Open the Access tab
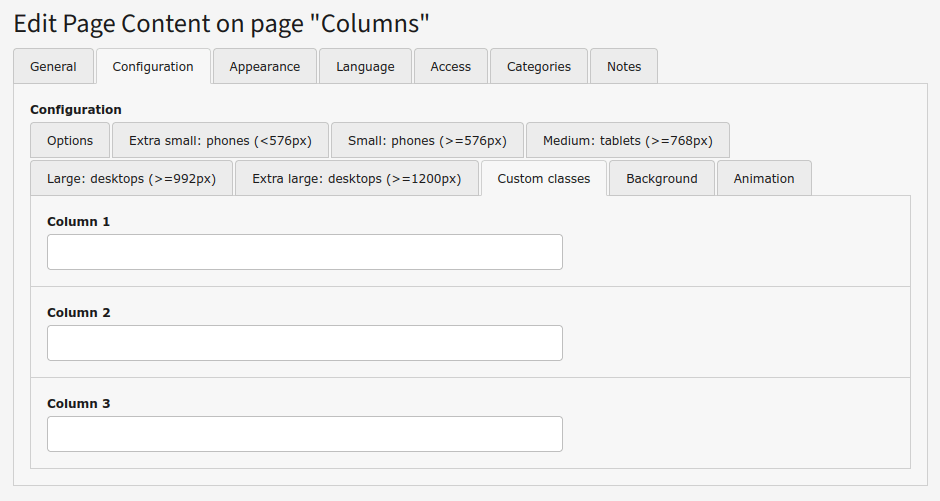The image size is (940, 501). point(450,67)
